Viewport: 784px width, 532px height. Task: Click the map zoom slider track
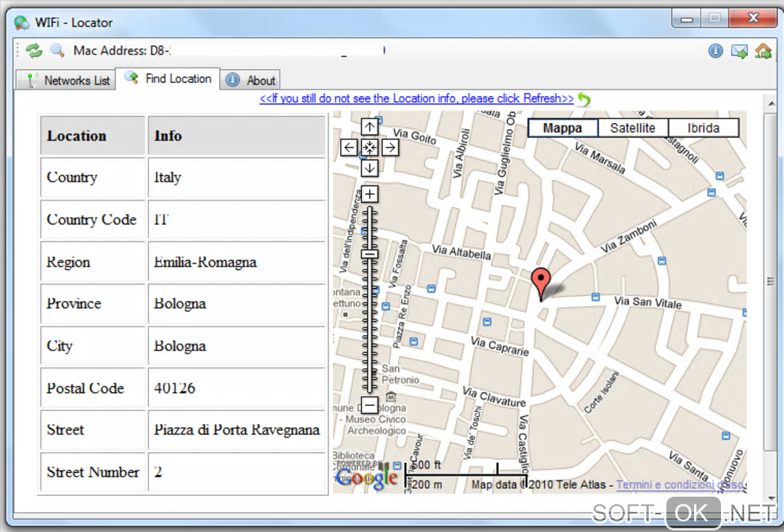click(370, 323)
